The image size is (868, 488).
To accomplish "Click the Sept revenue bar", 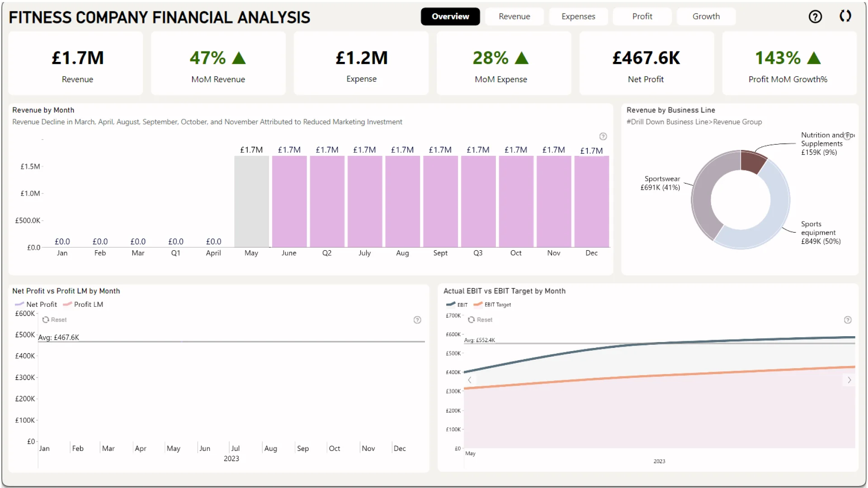I will (440, 202).
